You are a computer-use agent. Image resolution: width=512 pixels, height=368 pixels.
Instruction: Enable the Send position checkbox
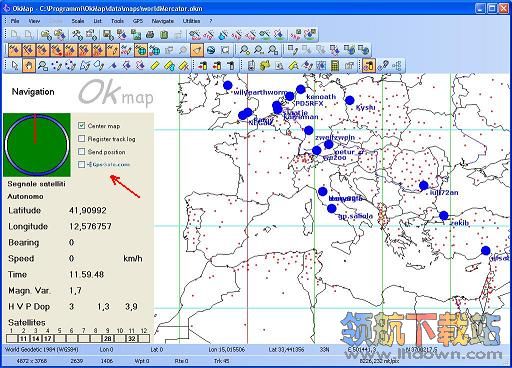coord(81,151)
